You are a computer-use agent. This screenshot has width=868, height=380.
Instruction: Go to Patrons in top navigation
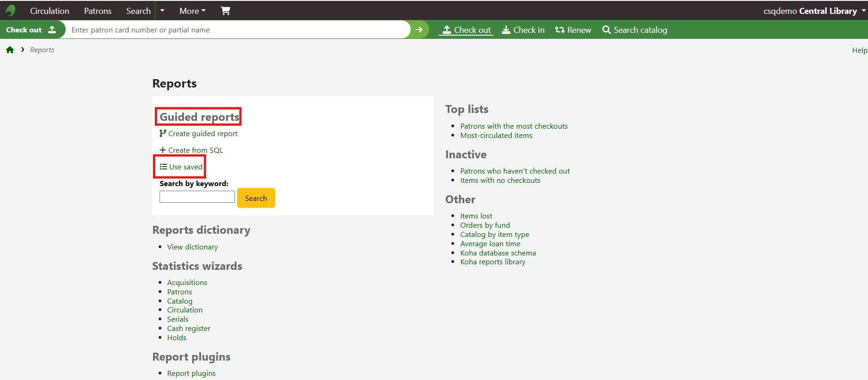coord(98,11)
